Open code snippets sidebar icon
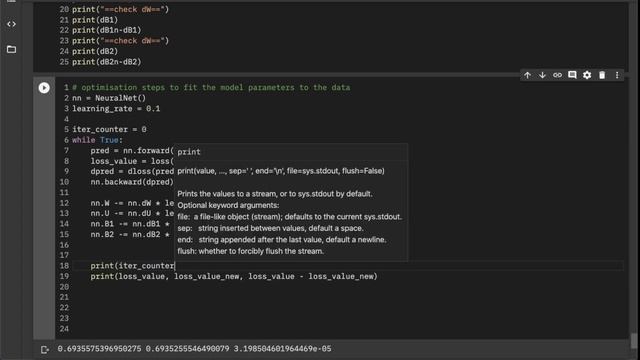This screenshot has height=360, width=640. tap(11, 24)
